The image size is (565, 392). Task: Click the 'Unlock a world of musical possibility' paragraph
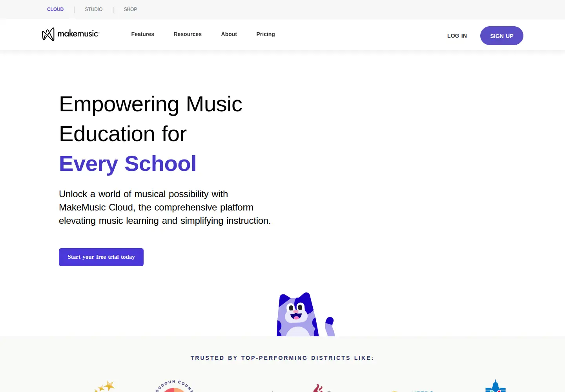coord(165,207)
